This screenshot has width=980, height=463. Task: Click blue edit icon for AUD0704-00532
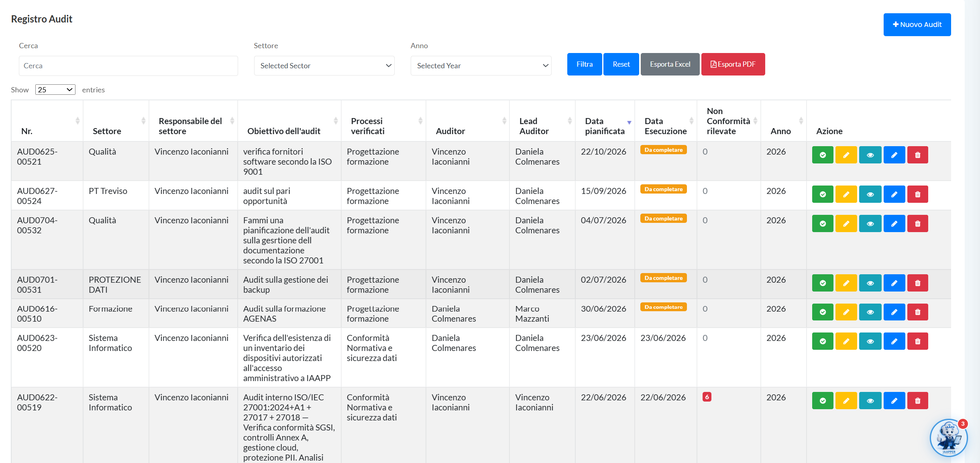[x=894, y=224]
